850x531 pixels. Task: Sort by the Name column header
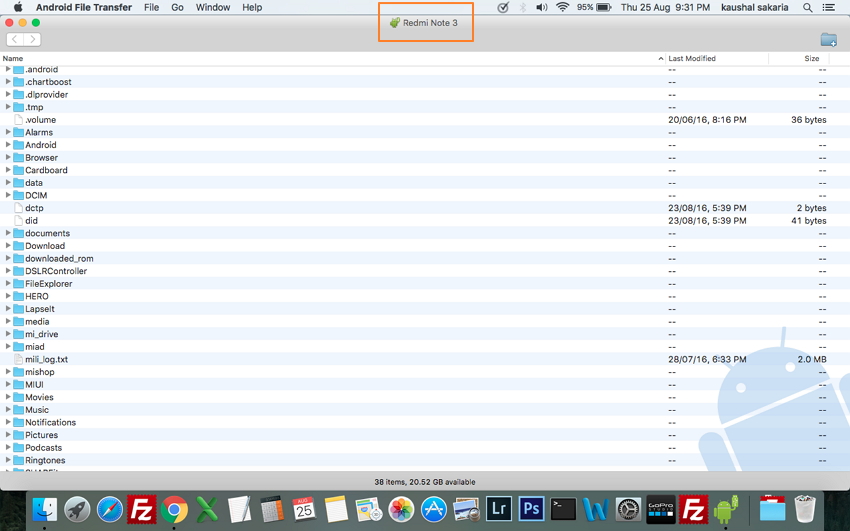point(332,59)
